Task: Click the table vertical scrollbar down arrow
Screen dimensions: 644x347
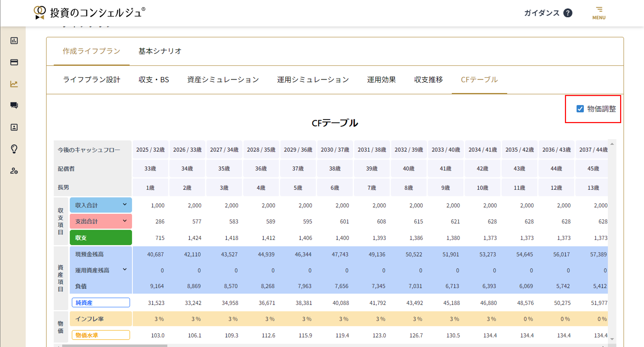Action: tap(612, 339)
